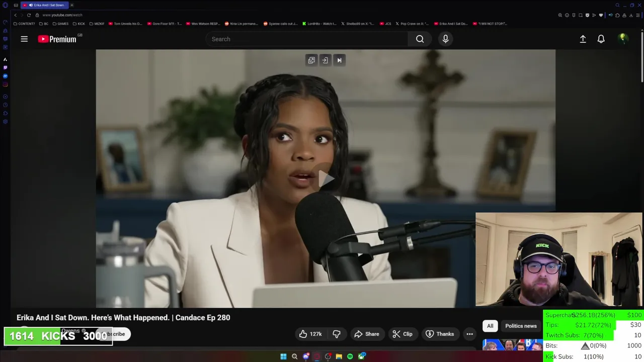This screenshot has height=362, width=644.
Task: Open Windows Start menu
Action: pos(283,356)
